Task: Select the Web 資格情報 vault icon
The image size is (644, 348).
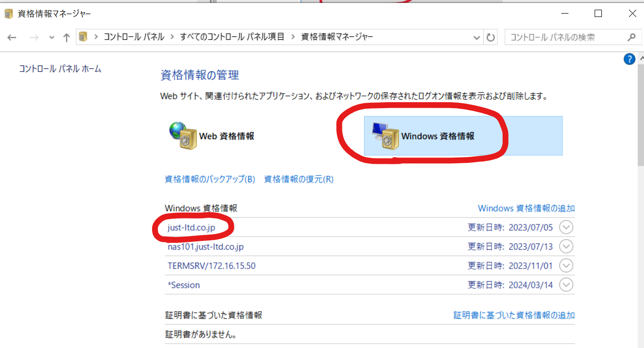Action: pyautogui.click(x=183, y=136)
